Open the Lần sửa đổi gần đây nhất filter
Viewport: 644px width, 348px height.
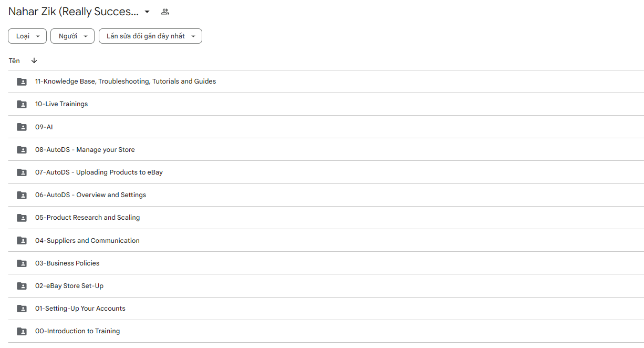pos(150,36)
